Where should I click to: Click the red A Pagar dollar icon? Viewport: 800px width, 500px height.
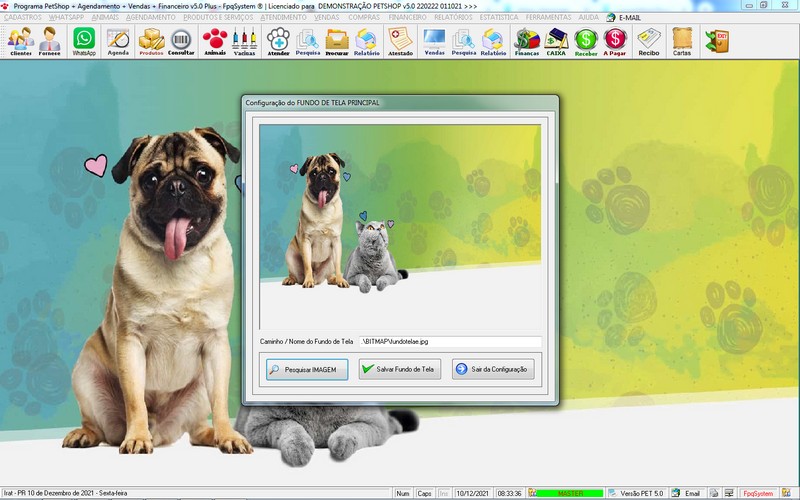(x=615, y=41)
